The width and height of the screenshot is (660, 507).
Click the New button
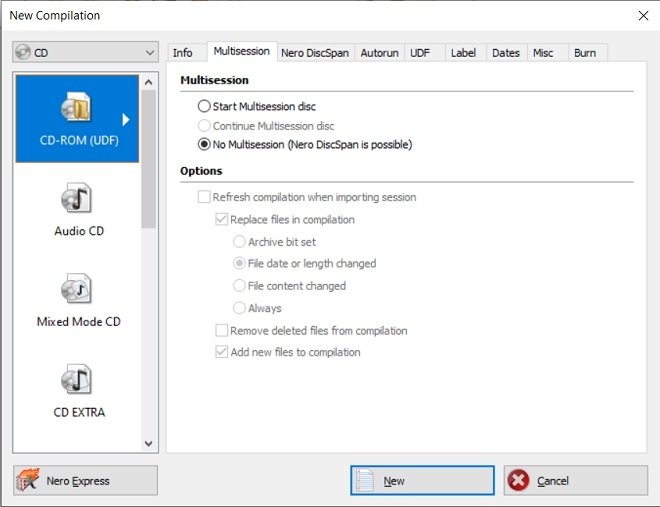click(422, 480)
